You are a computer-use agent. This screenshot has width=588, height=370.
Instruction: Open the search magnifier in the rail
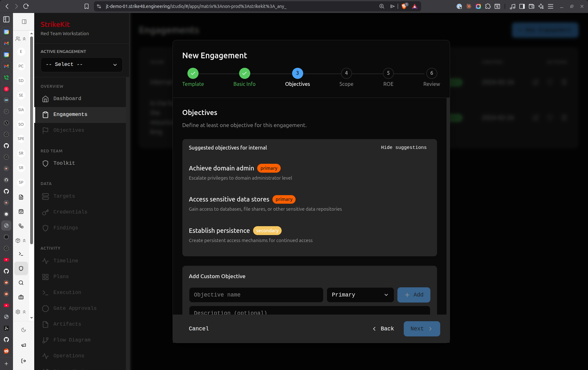pyautogui.click(x=21, y=283)
